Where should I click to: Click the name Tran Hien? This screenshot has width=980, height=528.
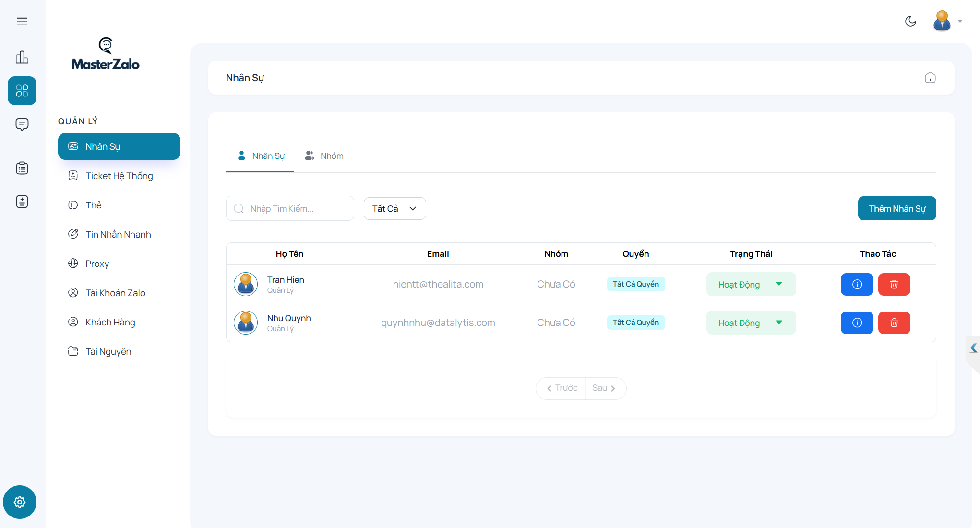click(286, 280)
